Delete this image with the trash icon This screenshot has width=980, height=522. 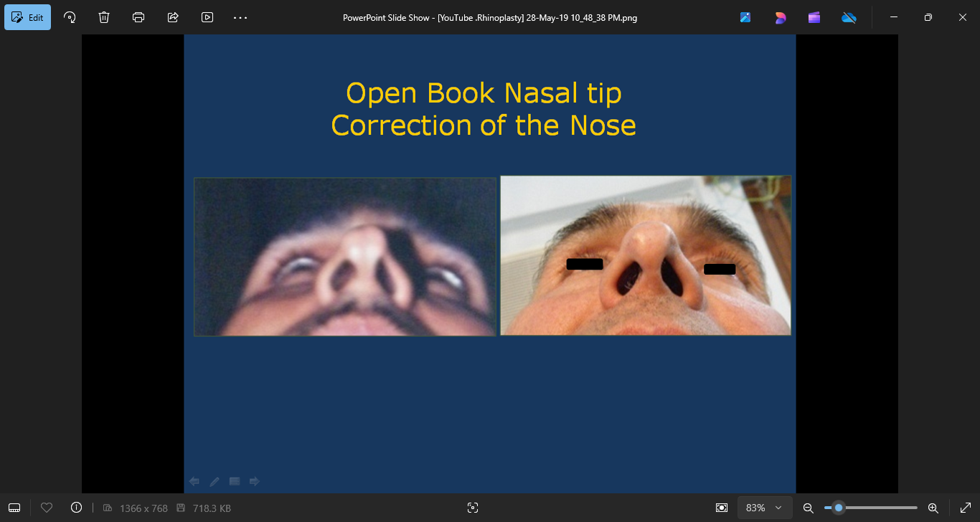104,17
